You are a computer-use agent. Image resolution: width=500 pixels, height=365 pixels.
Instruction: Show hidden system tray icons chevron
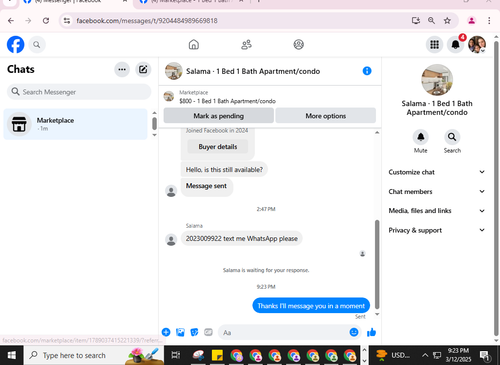pyautogui.click(x=425, y=355)
